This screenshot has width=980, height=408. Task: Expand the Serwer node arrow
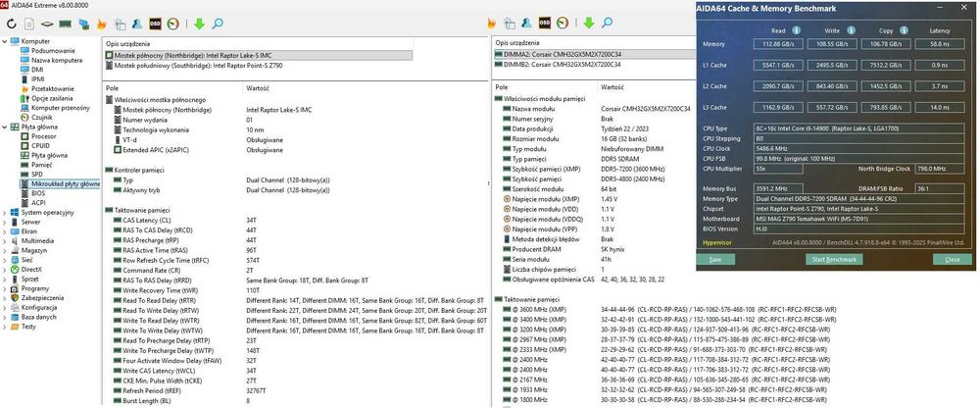click(x=5, y=222)
